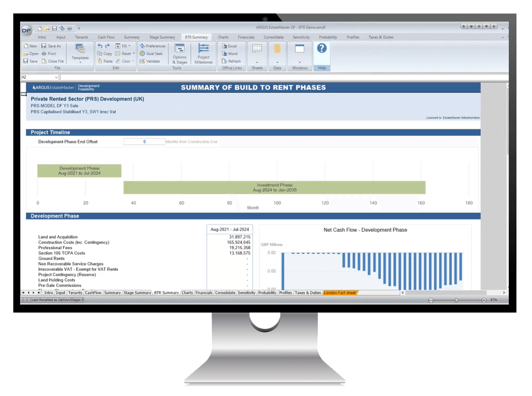
Task: Open the Windows dropdown
Action: pyautogui.click(x=299, y=62)
